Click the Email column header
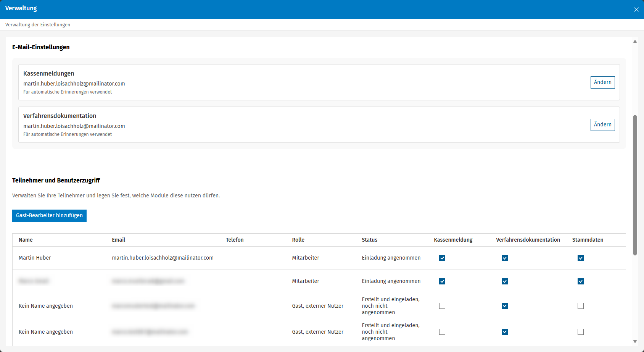644x352 pixels. coord(118,240)
